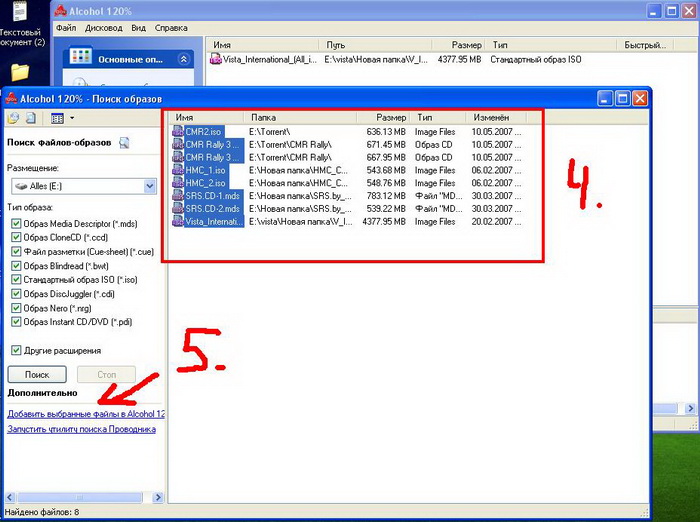Toggle Образ Nero (*.nrg) checkbox

click(x=16, y=308)
